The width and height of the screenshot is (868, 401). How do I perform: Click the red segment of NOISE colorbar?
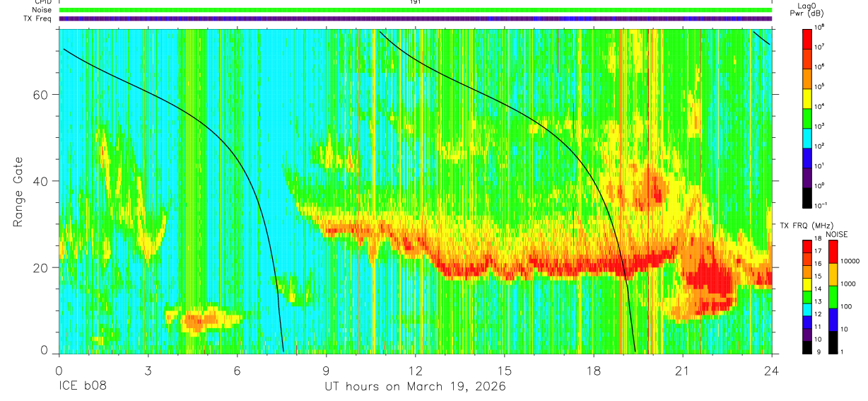tap(833, 252)
